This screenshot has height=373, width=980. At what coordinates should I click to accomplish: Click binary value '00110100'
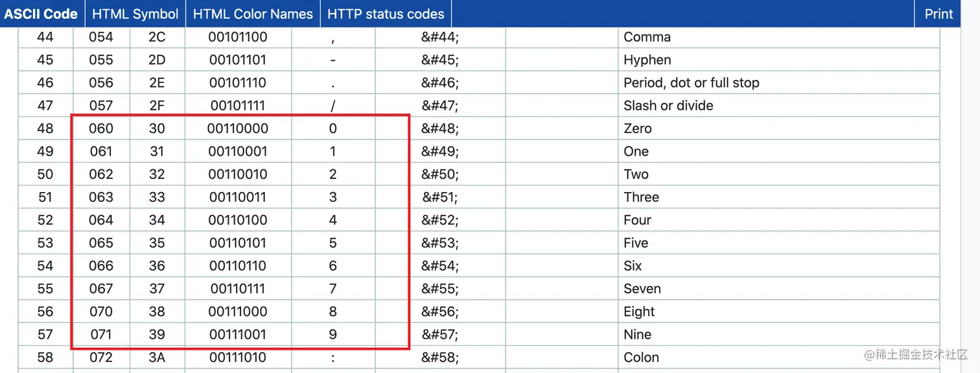238,220
